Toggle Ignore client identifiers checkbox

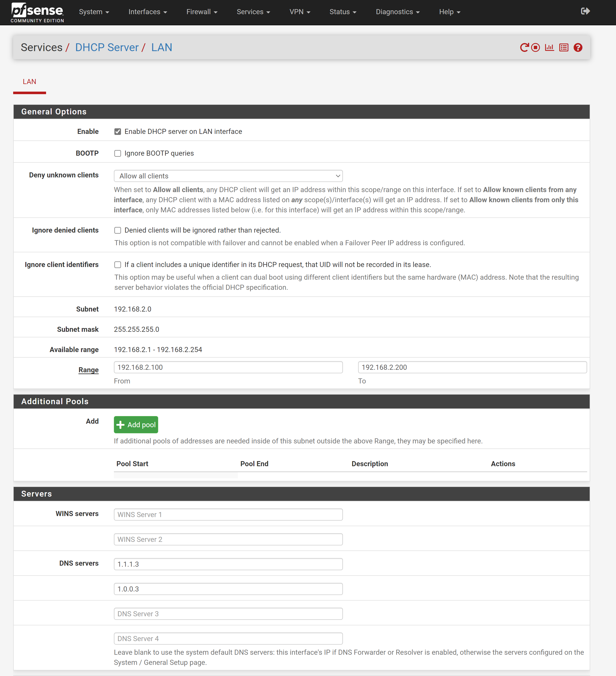point(118,265)
